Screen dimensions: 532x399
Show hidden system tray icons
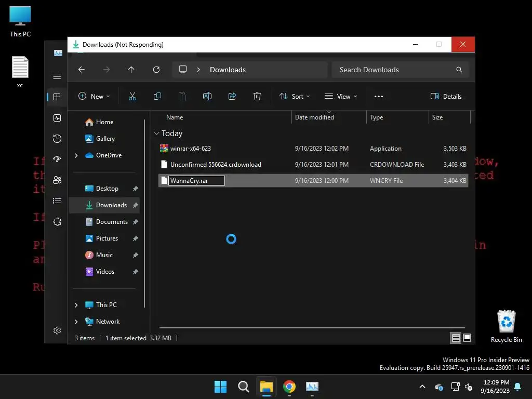(x=422, y=387)
